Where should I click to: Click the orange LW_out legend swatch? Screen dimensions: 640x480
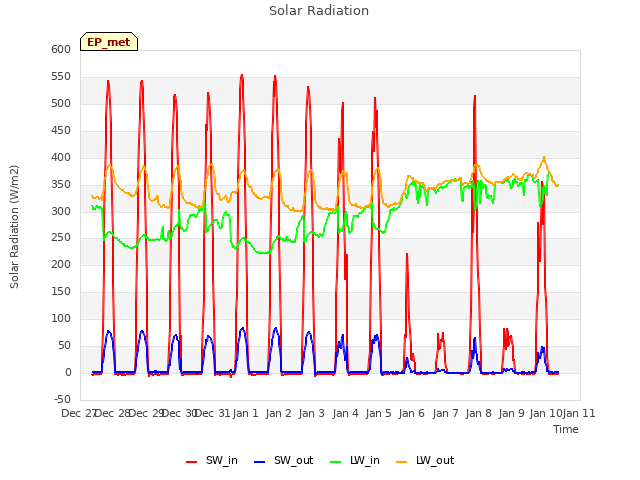[402, 461]
